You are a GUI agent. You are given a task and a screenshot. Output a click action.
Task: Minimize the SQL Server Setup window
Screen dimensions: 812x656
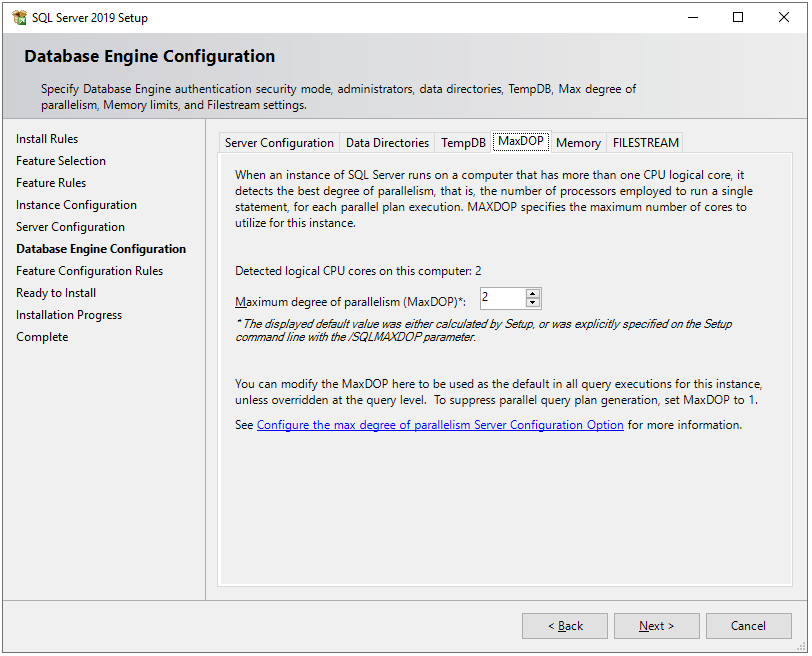692,17
